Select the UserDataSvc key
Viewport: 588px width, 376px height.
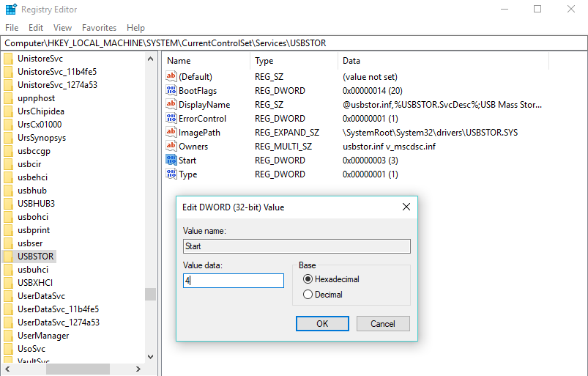[x=41, y=296]
